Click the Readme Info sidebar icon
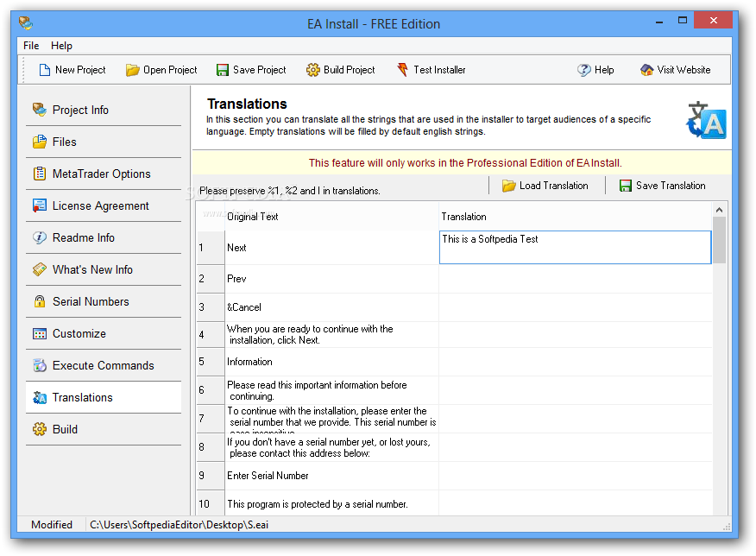This screenshot has height=556, width=756. pyautogui.click(x=40, y=237)
